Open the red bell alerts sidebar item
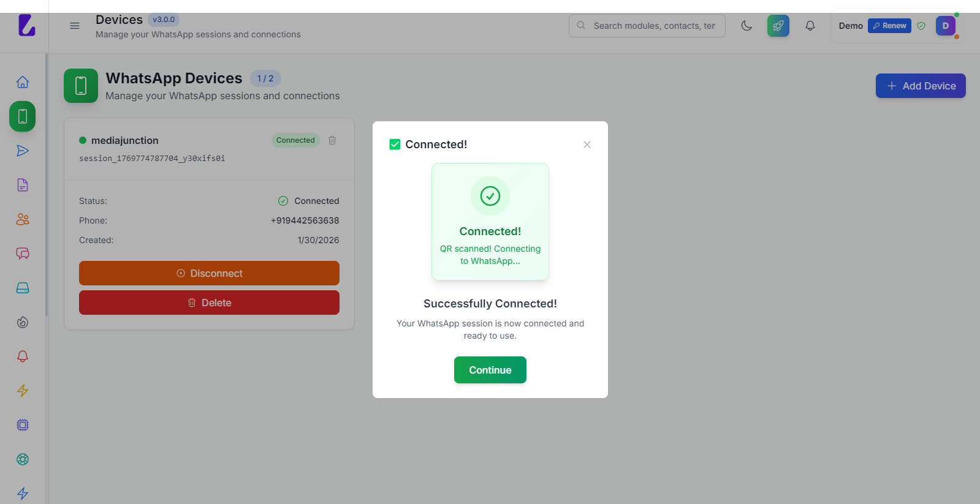 (23, 356)
